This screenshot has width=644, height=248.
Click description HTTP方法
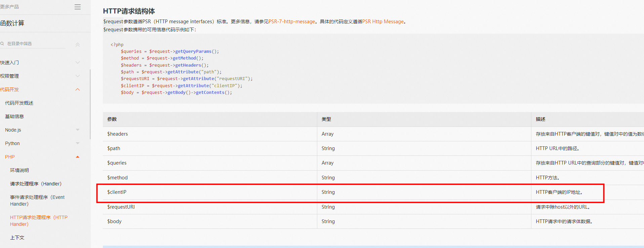point(548,178)
